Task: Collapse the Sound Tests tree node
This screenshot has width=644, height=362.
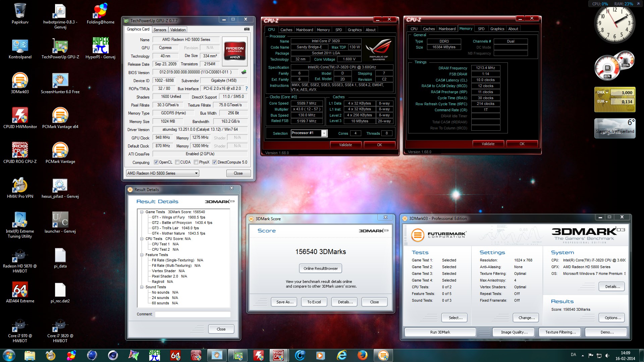Action: coord(142,287)
